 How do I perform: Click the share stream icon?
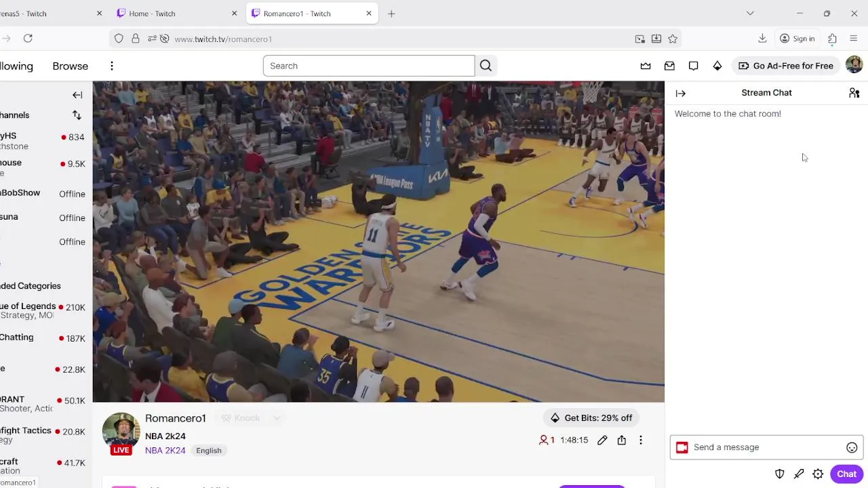(621, 440)
